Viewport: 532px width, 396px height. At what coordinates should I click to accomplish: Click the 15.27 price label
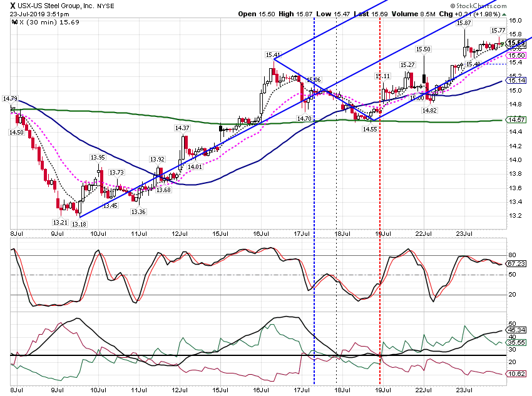click(x=407, y=65)
